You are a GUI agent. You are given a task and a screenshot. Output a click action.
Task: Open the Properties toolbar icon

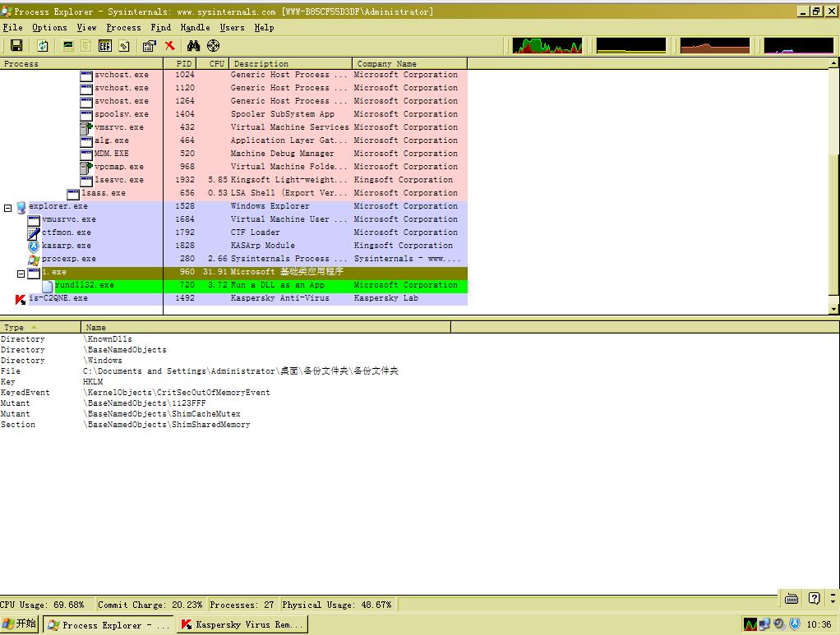(149, 46)
